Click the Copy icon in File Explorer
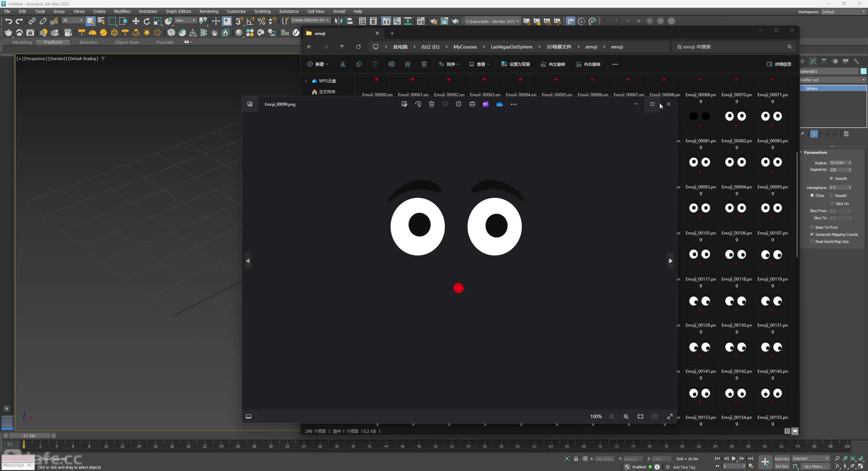 click(359, 64)
